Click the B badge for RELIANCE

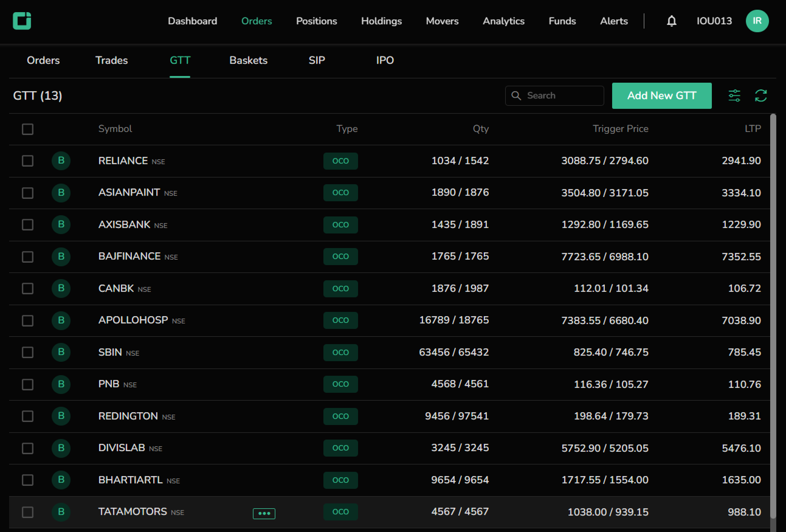pyautogui.click(x=61, y=161)
